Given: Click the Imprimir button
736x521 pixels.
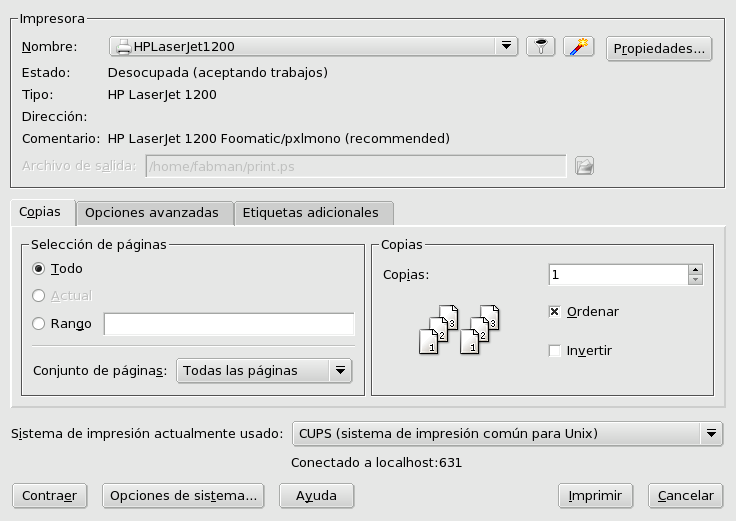Looking at the screenshot, I should click(595, 496).
